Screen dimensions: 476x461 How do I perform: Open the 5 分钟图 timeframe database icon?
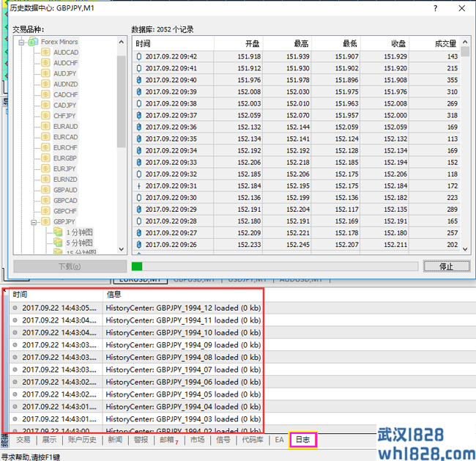(x=58, y=243)
